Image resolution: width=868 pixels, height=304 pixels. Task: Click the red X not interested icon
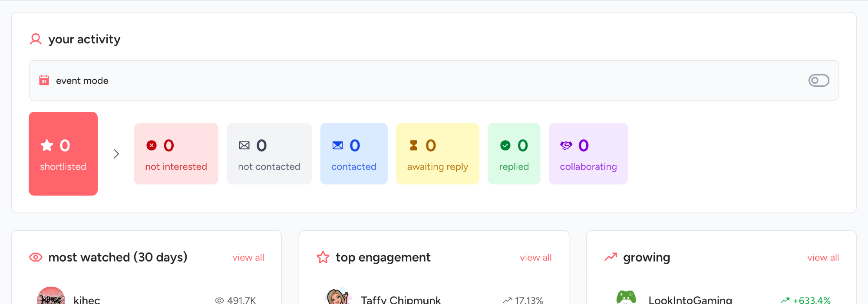click(x=152, y=146)
